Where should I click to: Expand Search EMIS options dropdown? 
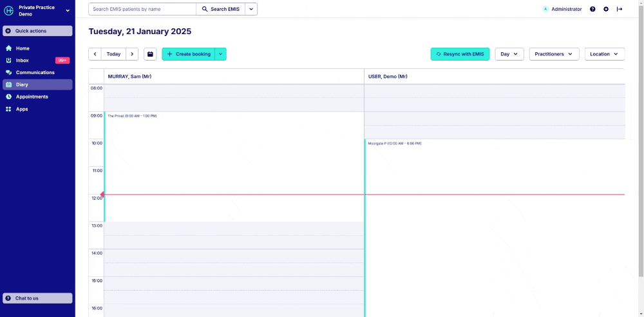[x=251, y=9]
